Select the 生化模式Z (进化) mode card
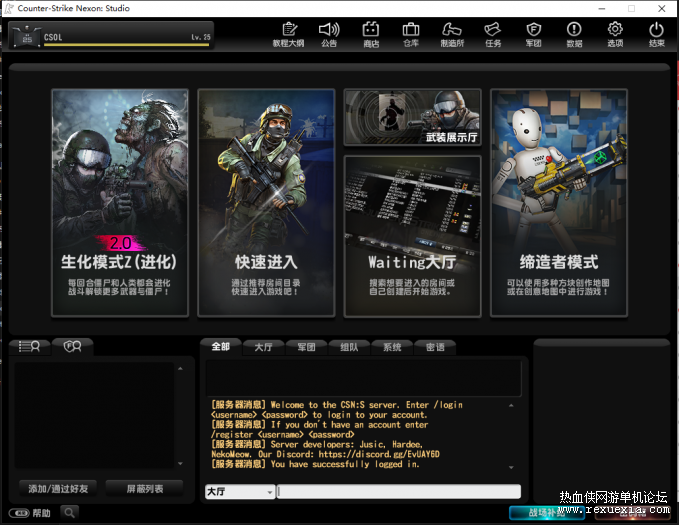The height and width of the screenshot is (525, 679). (120, 203)
